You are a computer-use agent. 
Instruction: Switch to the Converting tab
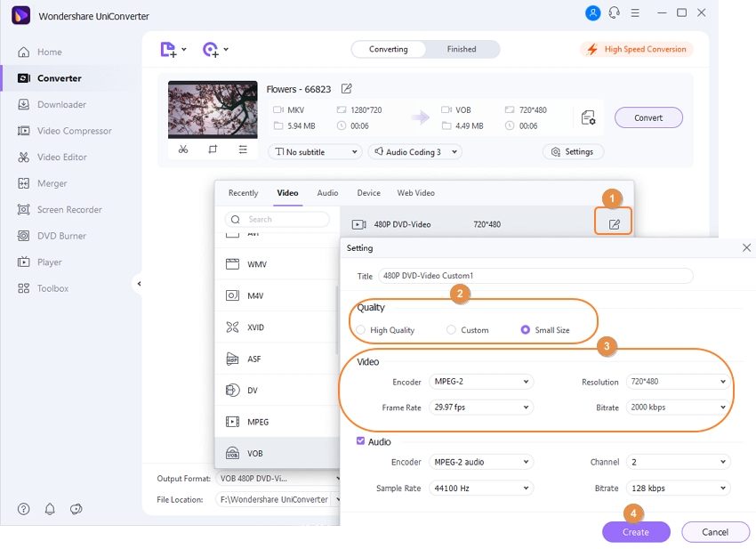coord(388,49)
